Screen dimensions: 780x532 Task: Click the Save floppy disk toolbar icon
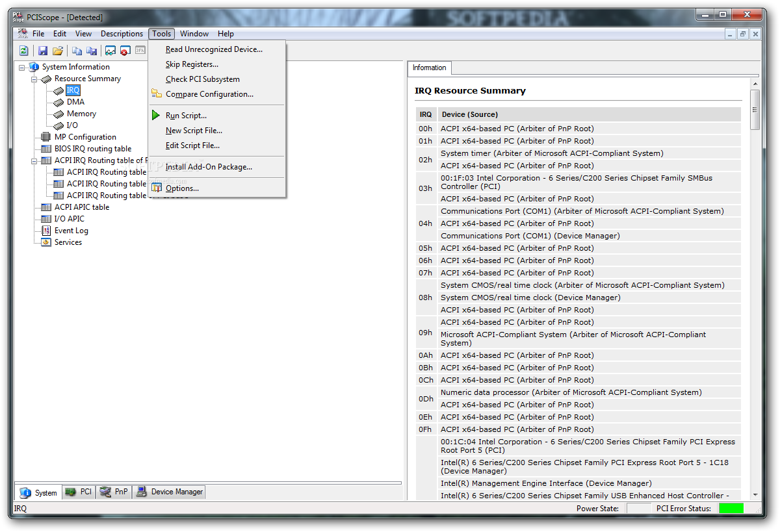43,51
